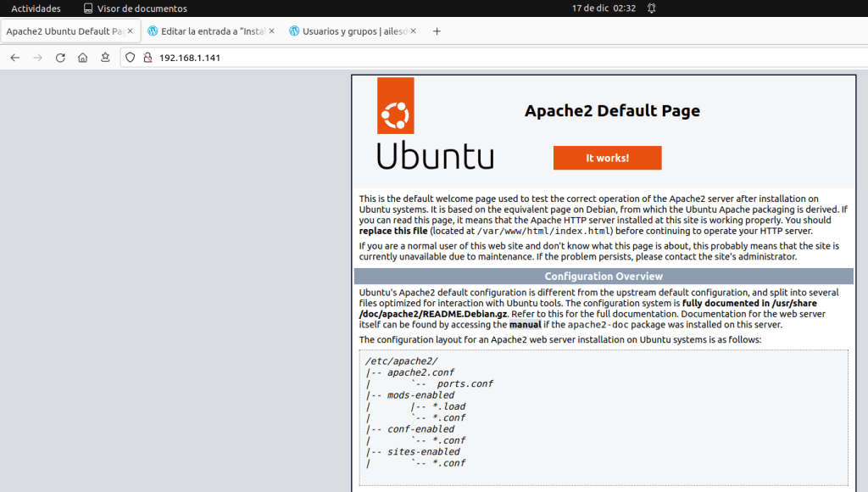Screen dimensions: 868x492
Task: Click the notification bell in top bar
Action: [651, 8]
